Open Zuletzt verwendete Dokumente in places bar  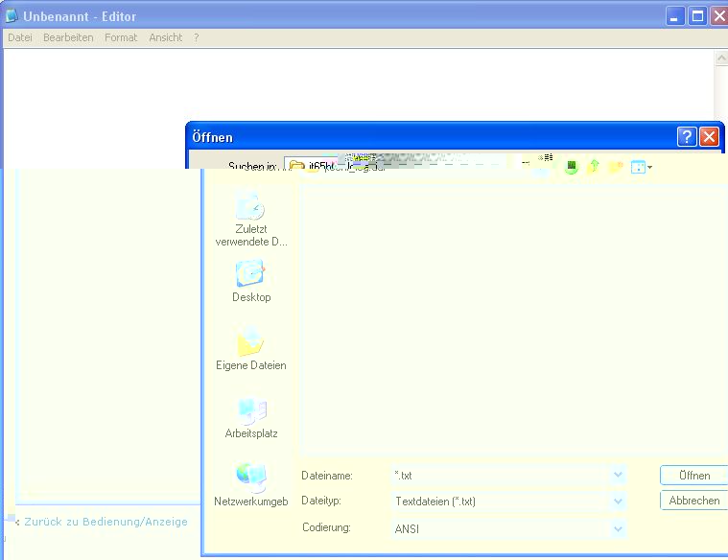click(x=251, y=219)
